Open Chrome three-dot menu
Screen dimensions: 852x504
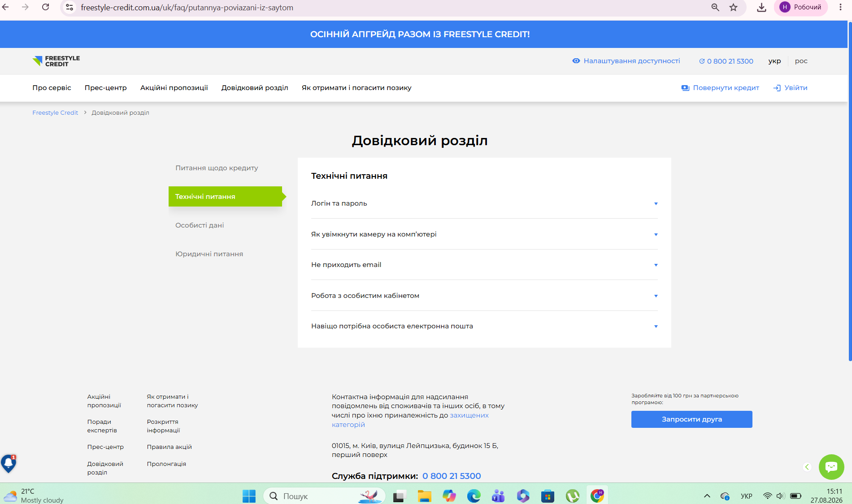(840, 7)
